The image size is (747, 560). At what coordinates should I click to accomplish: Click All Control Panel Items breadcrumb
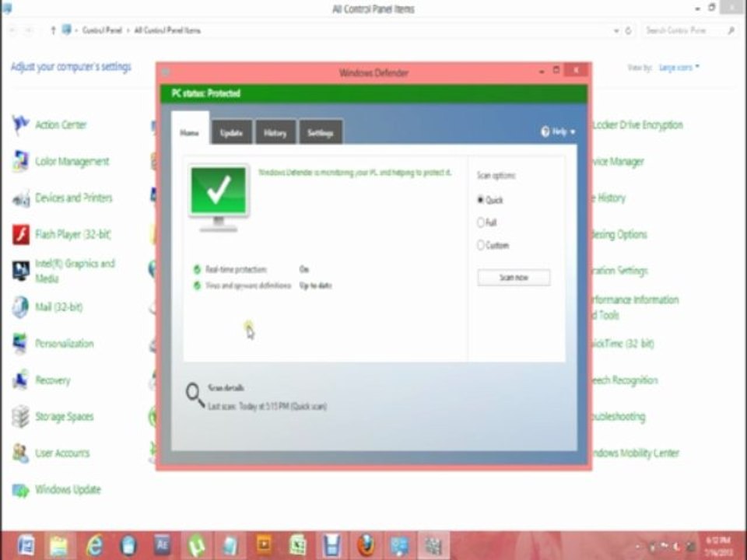coord(167,30)
